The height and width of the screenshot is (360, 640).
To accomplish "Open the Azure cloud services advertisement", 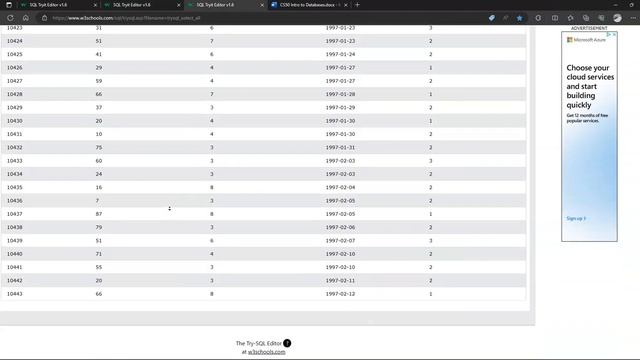I will click(x=589, y=136).
